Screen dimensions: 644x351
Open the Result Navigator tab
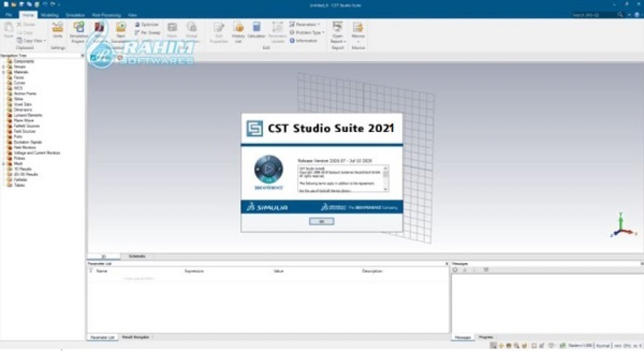point(135,337)
